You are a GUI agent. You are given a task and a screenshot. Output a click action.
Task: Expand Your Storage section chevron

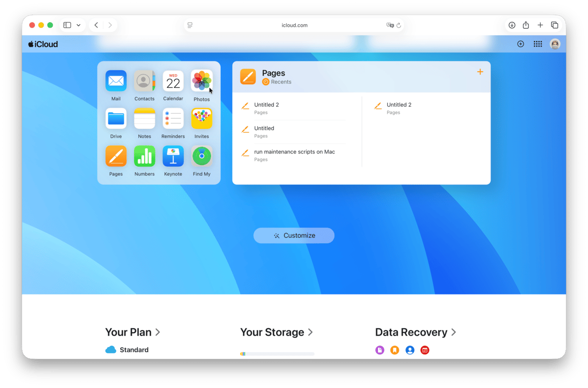click(310, 332)
